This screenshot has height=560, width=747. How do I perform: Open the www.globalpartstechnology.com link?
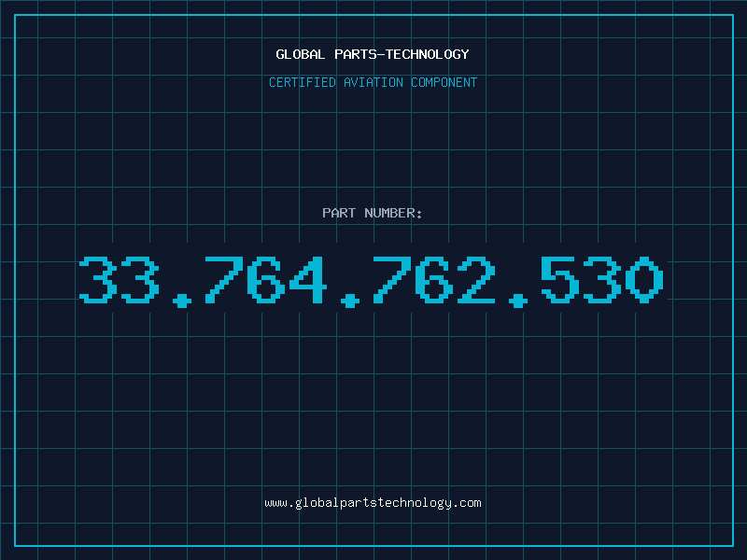click(x=373, y=503)
